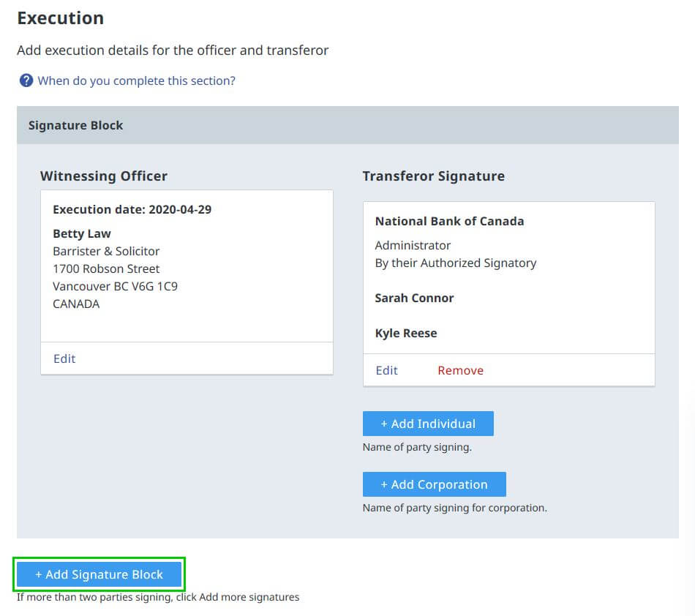
Task: Click the Witnessing Officer section heading
Action: click(104, 176)
